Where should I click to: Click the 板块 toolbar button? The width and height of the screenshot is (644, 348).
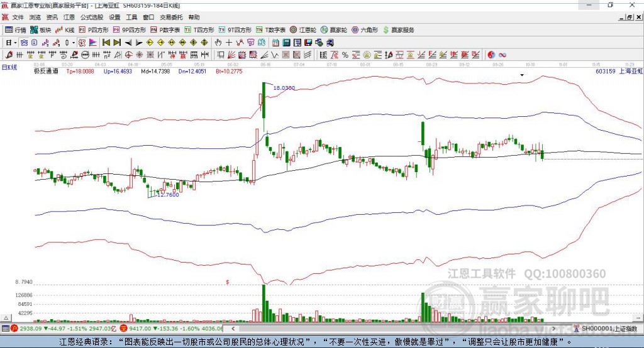point(41,30)
